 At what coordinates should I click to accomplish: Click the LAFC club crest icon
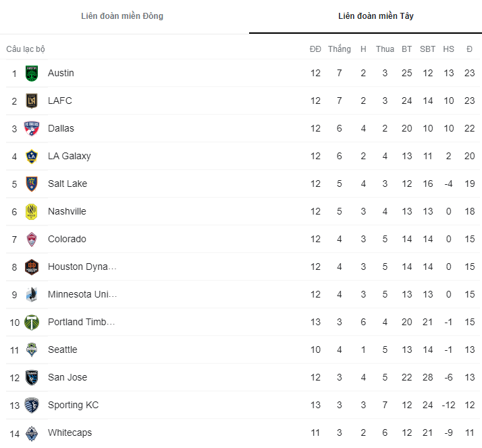point(32,101)
